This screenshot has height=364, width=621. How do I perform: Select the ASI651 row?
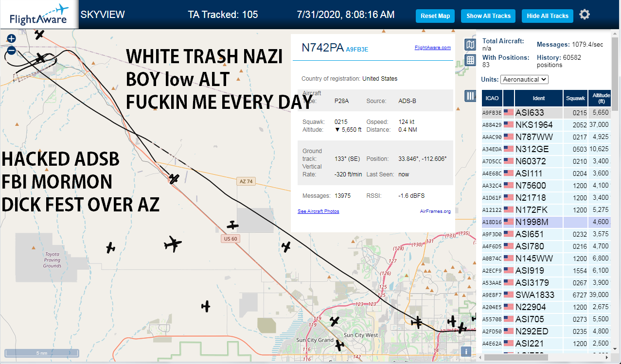(x=546, y=234)
